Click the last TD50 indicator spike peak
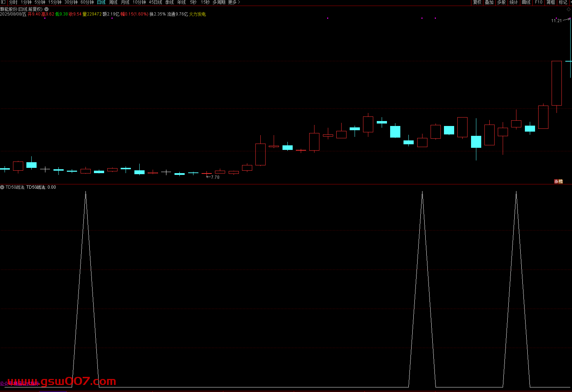 point(516,192)
